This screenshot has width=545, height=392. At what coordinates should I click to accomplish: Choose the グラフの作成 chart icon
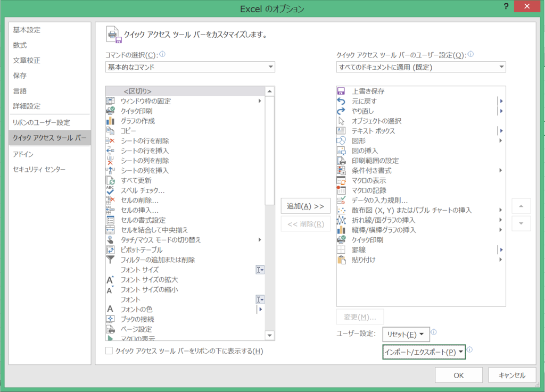pos(110,121)
